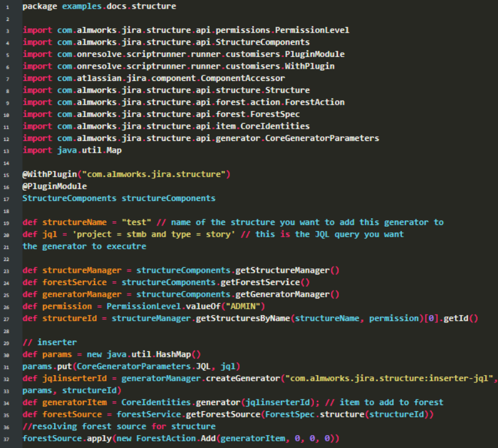
Task: Click the comment "name of the structure you want"
Action: point(245,222)
